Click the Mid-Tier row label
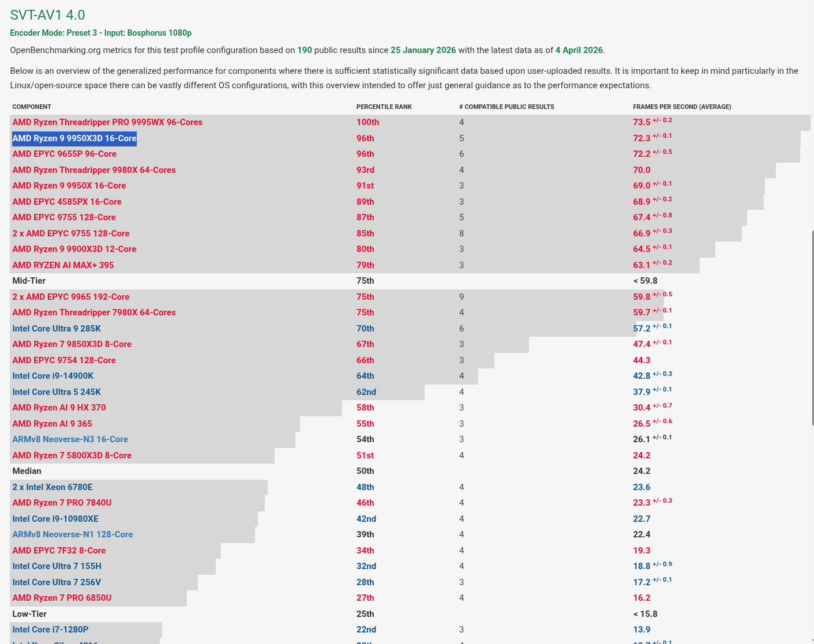814x644 pixels. point(29,281)
